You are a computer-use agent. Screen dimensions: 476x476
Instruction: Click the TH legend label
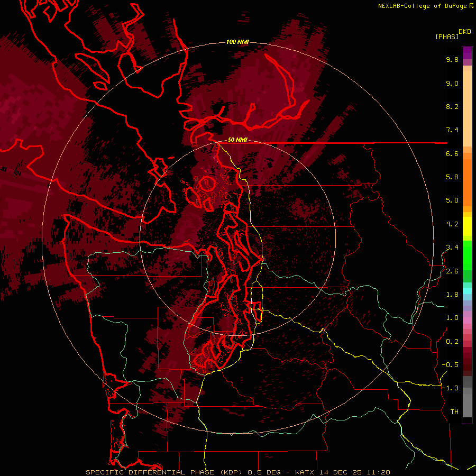coord(454,412)
